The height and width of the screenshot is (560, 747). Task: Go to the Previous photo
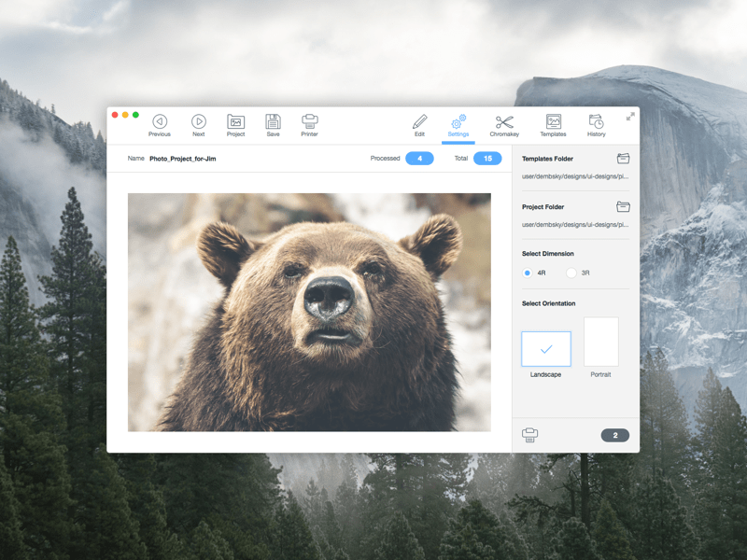coord(160,122)
